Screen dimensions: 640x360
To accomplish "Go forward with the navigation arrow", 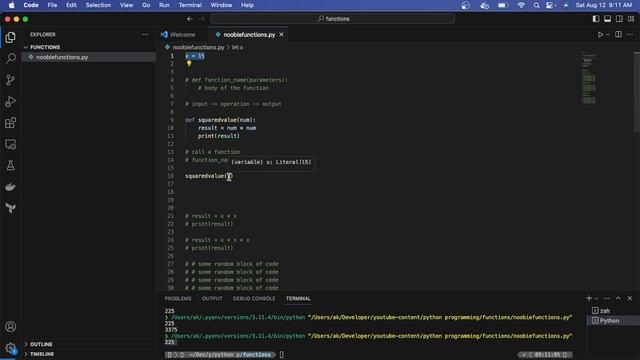I will (202, 19).
